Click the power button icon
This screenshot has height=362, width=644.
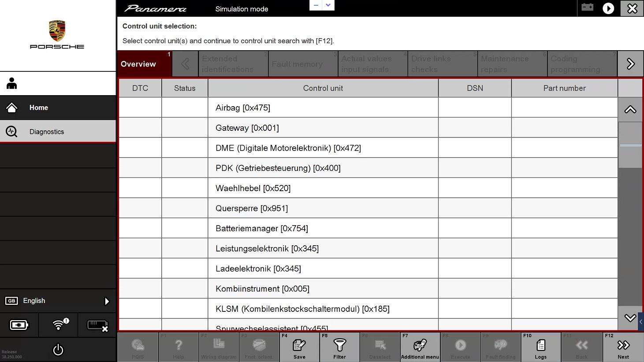(x=58, y=350)
